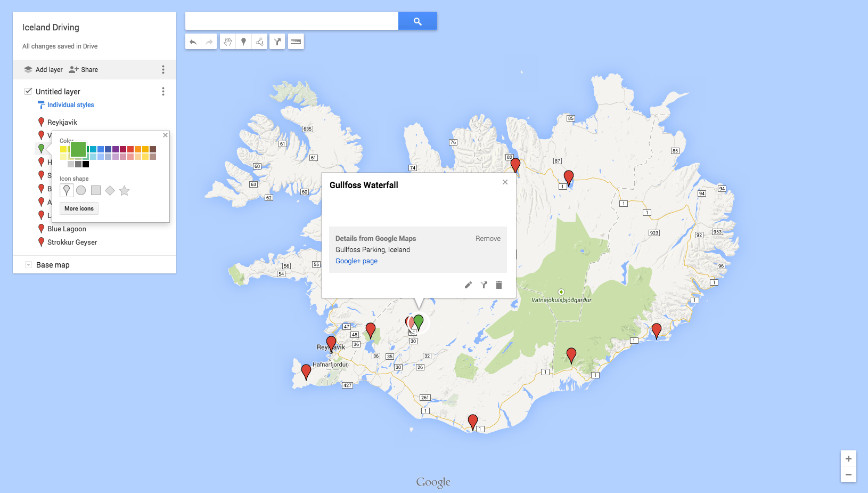
Task: Select the pin icon shape
Action: click(67, 190)
